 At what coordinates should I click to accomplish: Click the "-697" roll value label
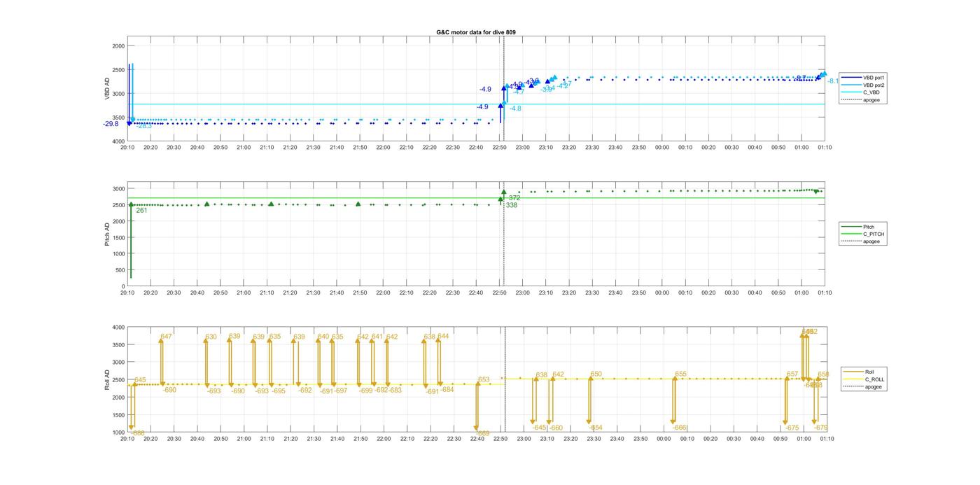pyautogui.click(x=341, y=391)
